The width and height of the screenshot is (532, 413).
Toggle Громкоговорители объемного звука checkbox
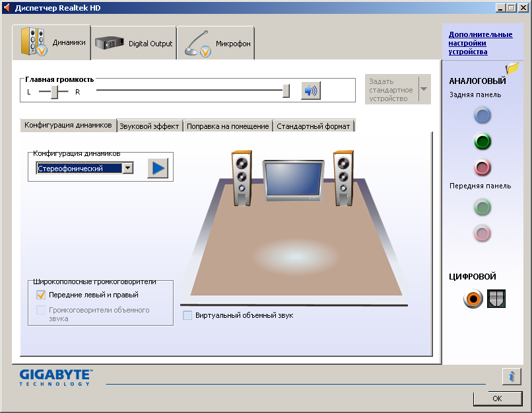tap(41, 310)
